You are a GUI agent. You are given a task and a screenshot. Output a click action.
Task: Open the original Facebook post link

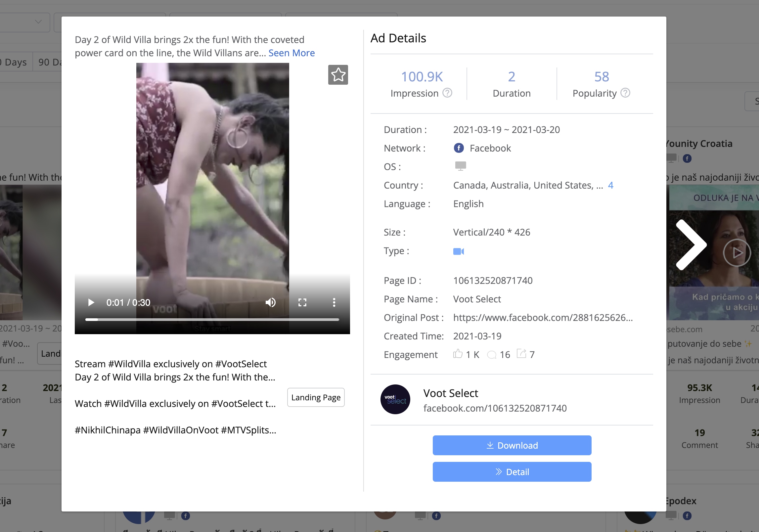pyautogui.click(x=543, y=318)
